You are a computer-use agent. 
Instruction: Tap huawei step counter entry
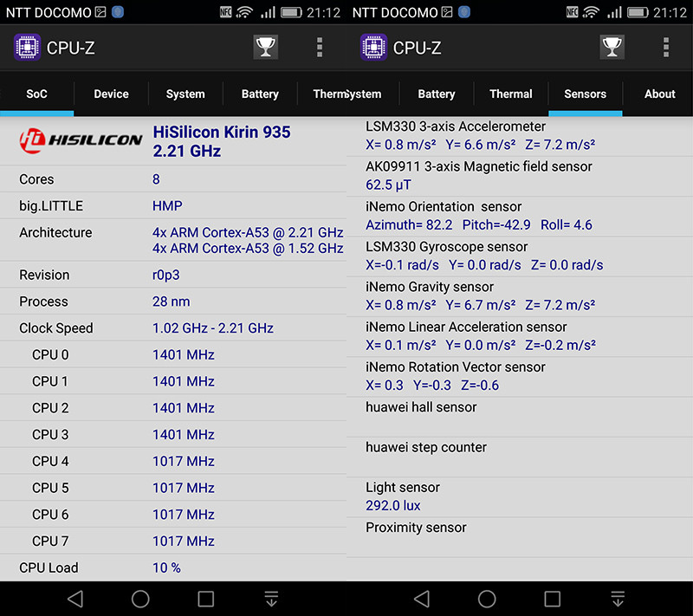coord(520,457)
